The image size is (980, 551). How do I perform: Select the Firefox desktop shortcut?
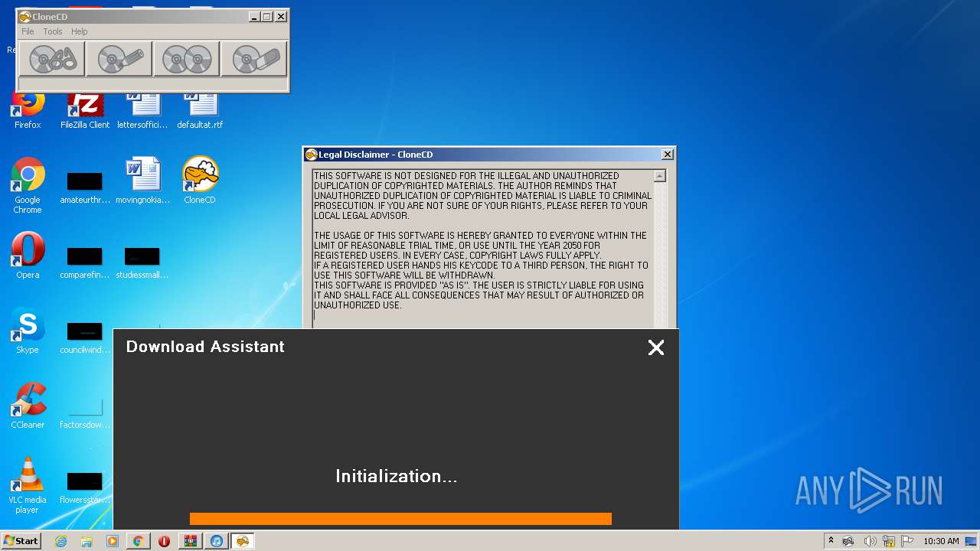click(x=28, y=109)
